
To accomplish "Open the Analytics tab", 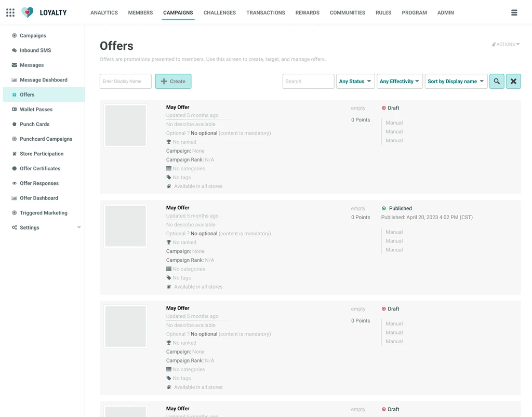I will pos(104,12).
